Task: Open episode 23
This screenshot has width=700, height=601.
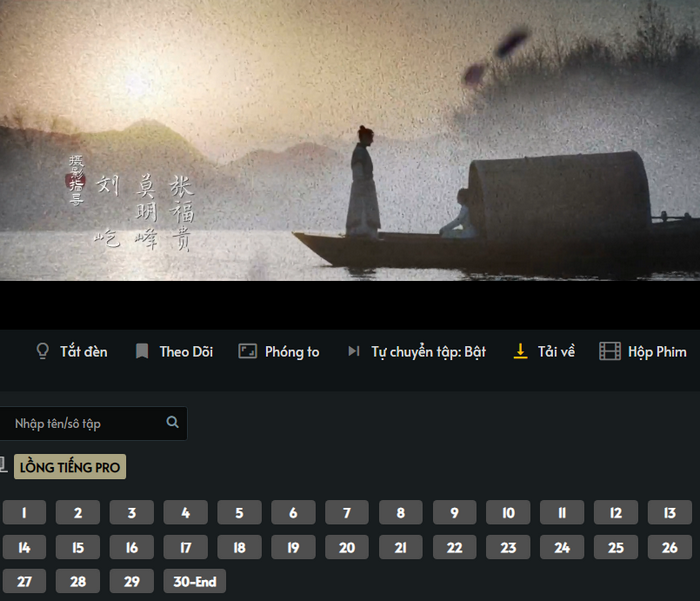Action: tap(508, 547)
